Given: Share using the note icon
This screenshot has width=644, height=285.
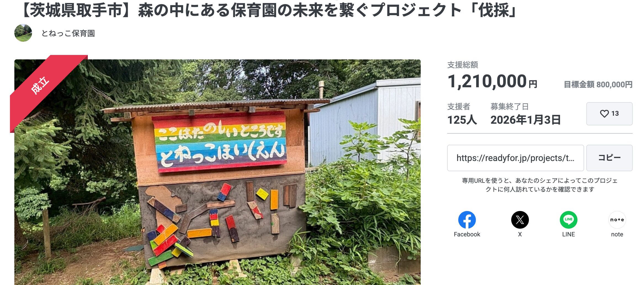Looking at the screenshot, I should pyautogui.click(x=617, y=220).
